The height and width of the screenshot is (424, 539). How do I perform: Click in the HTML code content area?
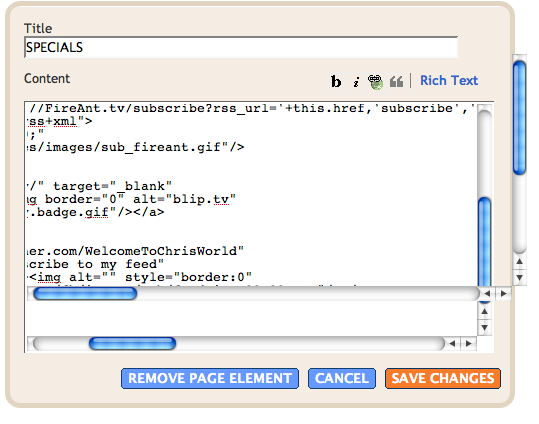[x=251, y=194]
